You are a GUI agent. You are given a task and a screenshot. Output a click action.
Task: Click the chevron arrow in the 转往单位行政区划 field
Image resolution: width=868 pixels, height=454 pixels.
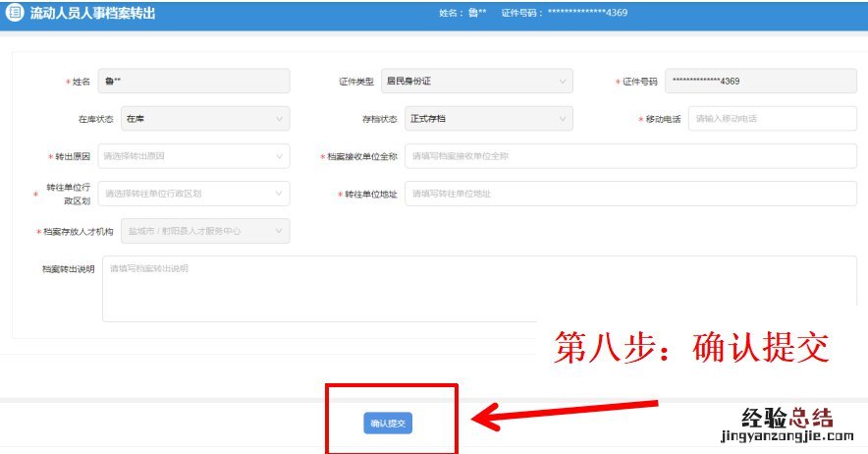[x=279, y=194]
